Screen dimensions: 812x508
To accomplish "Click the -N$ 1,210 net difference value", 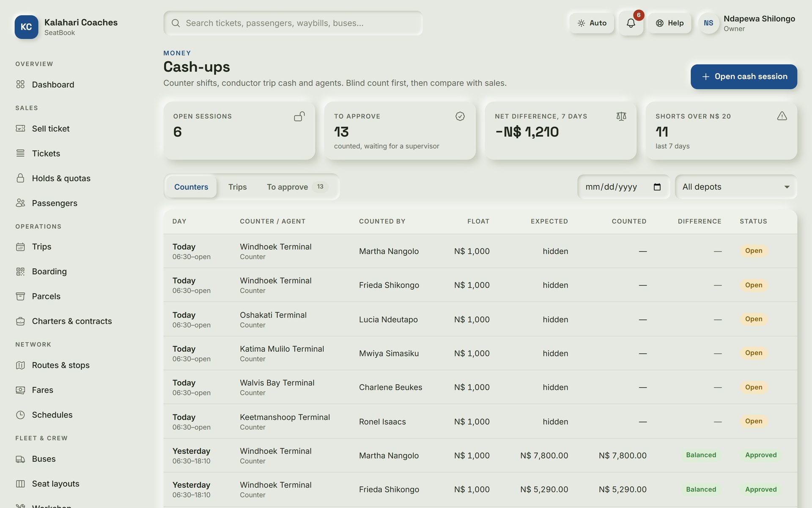I will pyautogui.click(x=527, y=132).
